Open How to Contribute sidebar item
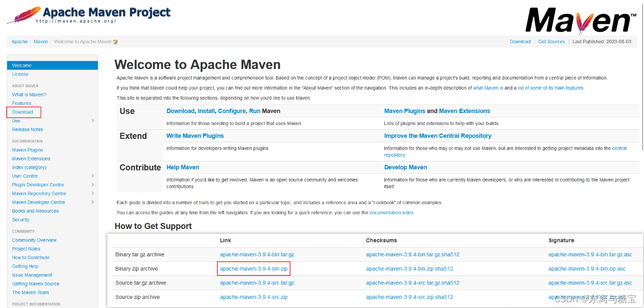Viewport: 644px width, 308px height. point(31,258)
